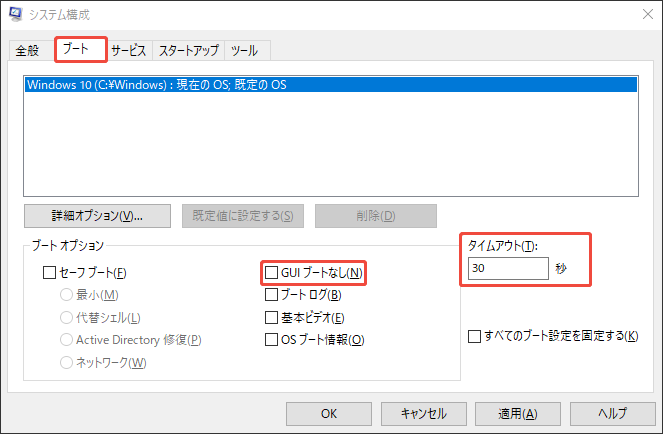The width and height of the screenshot is (663, 434).
Task: Apply changes with 適用(A) button
Action: click(x=518, y=414)
